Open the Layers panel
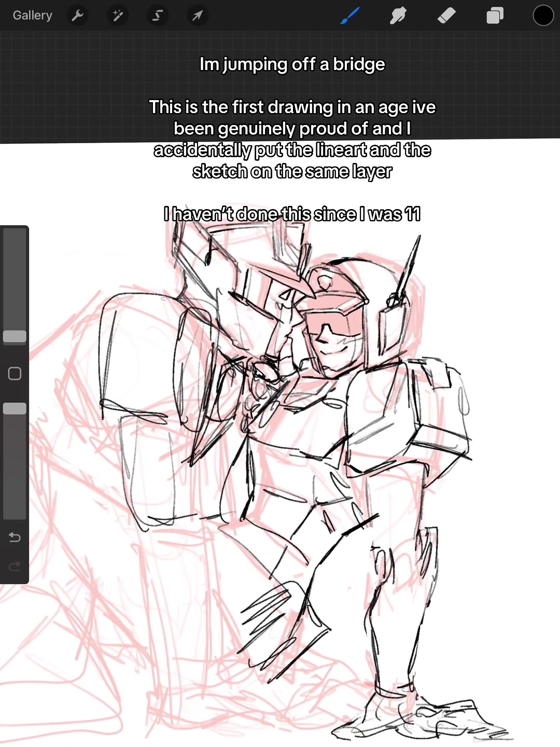 tap(495, 16)
